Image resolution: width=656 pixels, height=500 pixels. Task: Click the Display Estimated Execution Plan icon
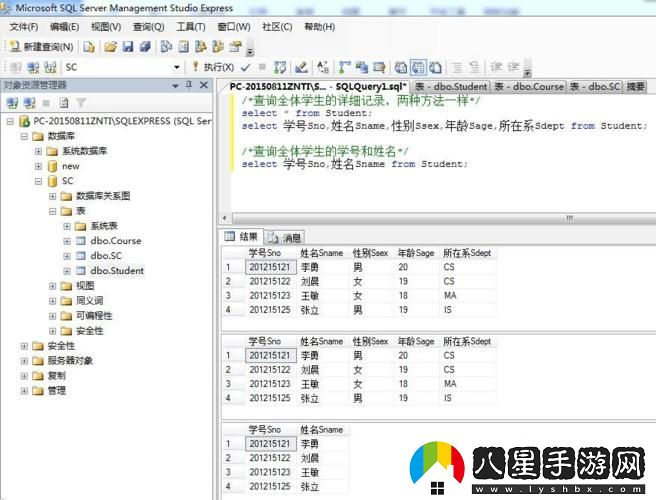tap(280, 67)
